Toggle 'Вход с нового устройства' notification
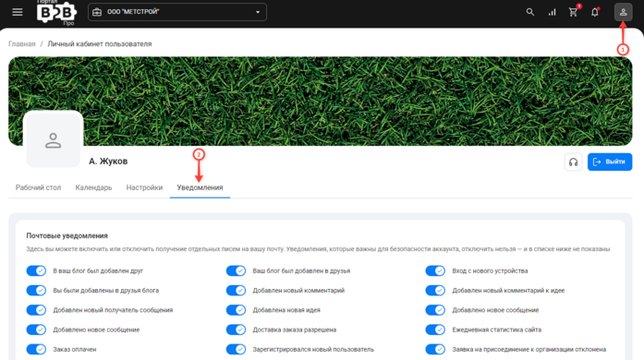This screenshot has width=644, height=360. coord(435,271)
